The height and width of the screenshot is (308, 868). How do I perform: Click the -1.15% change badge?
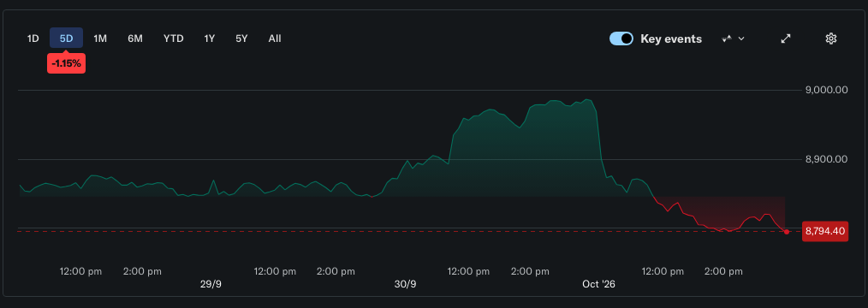click(x=67, y=63)
